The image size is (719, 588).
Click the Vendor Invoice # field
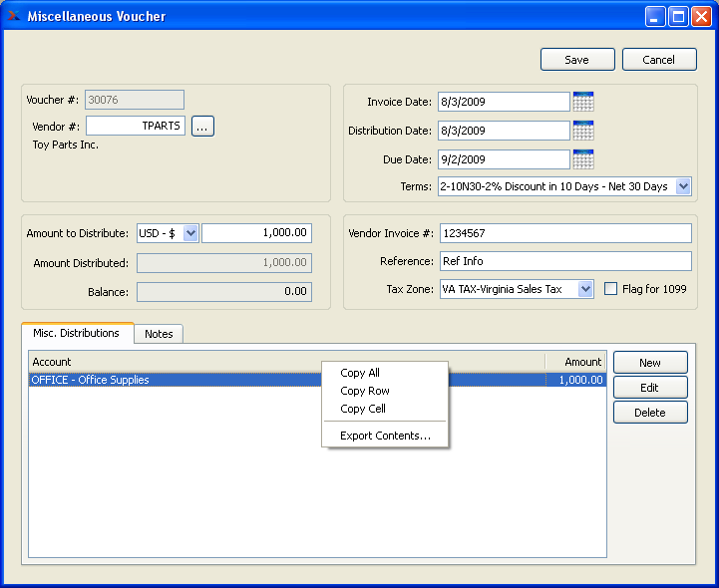point(564,233)
